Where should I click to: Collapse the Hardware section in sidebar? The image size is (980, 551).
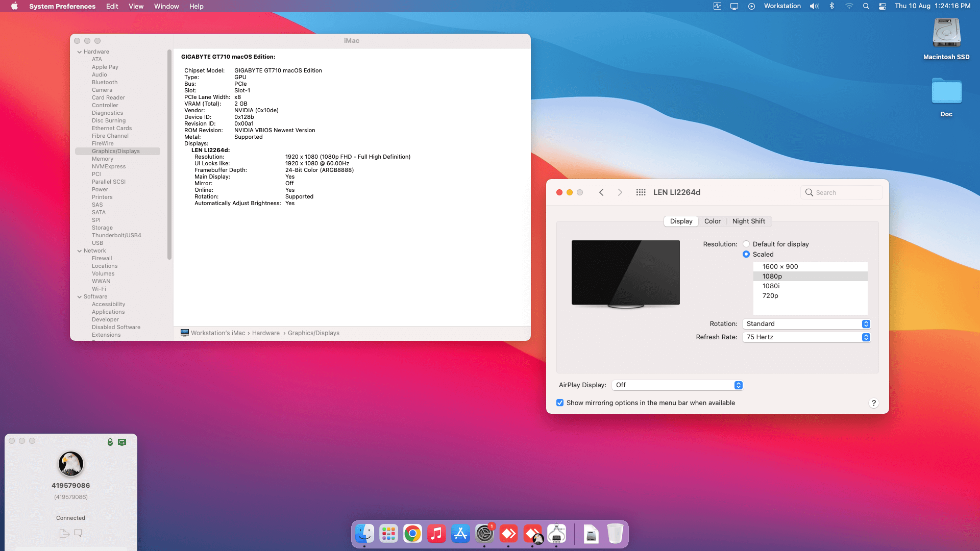(x=79, y=52)
